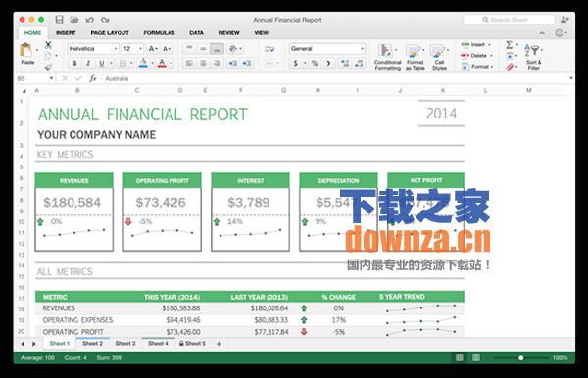The image size is (588, 378).
Task: Decrease indent
Action: (x=232, y=63)
